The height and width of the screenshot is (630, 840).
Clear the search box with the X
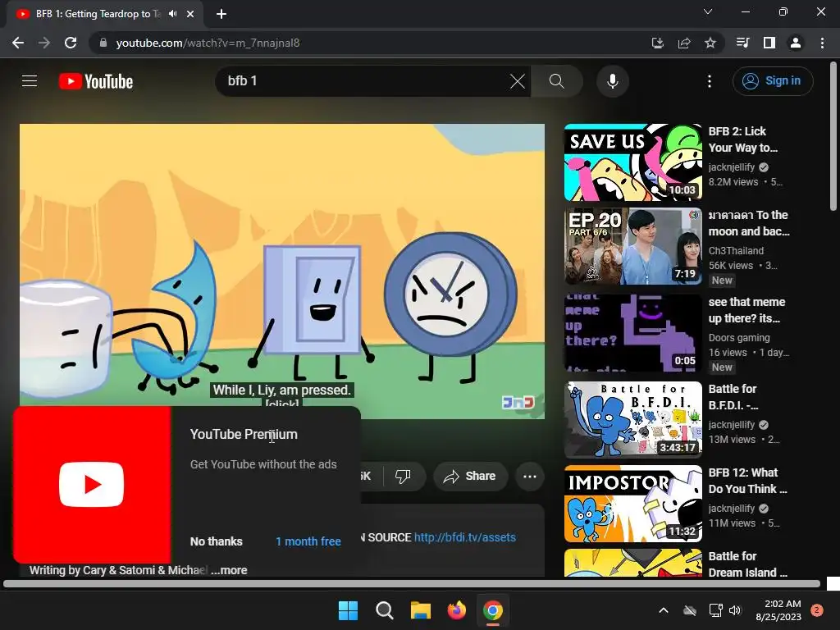pyautogui.click(x=518, y=81)
